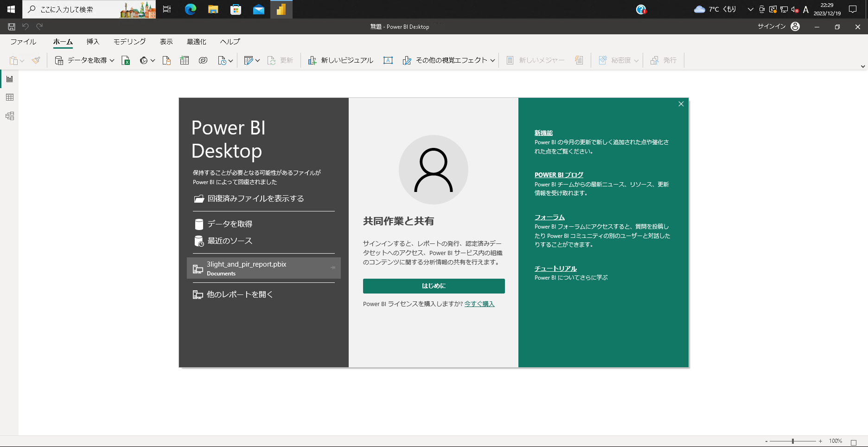This screenshot has width=868, height=447.
Task: Open the ファイル menu
Action: [x=23, y=42]
